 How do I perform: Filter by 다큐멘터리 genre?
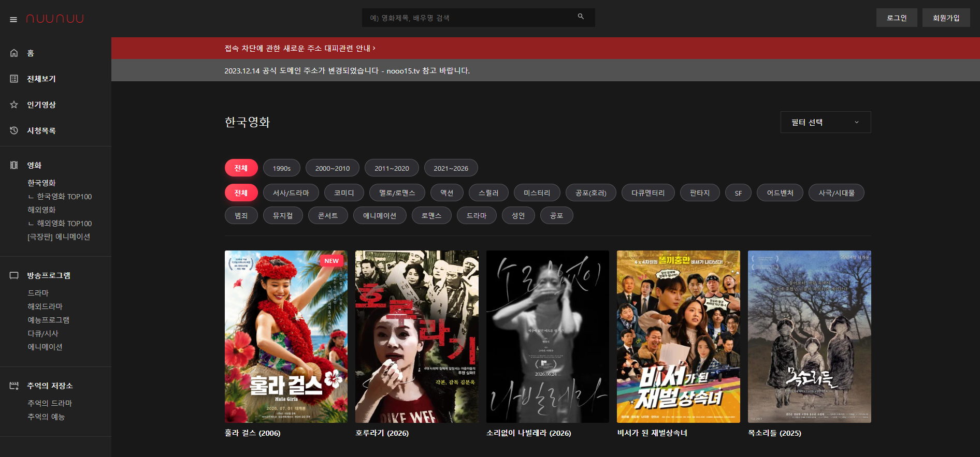click(648, 193)
